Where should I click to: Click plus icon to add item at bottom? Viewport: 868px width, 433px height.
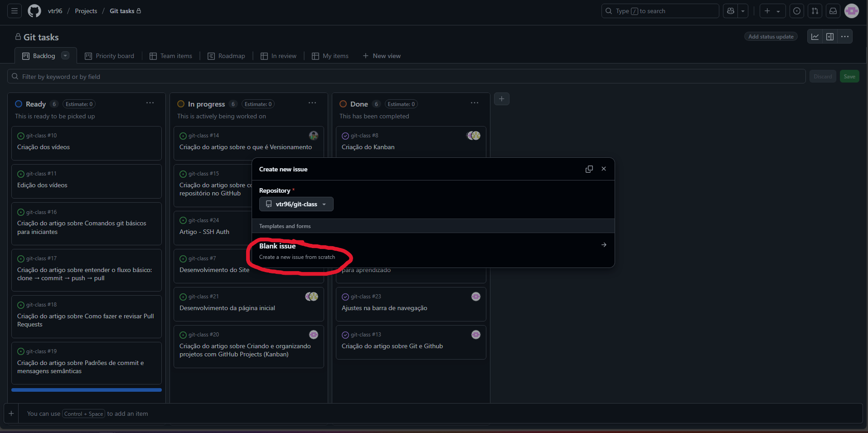(11, 414)
